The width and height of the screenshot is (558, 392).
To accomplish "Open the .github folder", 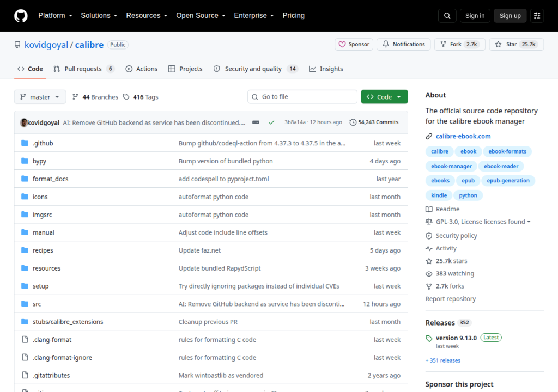I will (x=43, y=143).
